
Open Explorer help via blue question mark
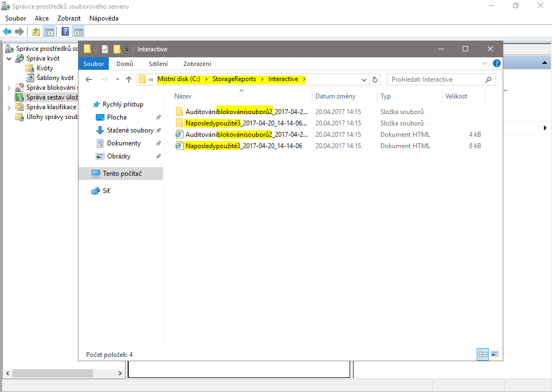point(497,63)
